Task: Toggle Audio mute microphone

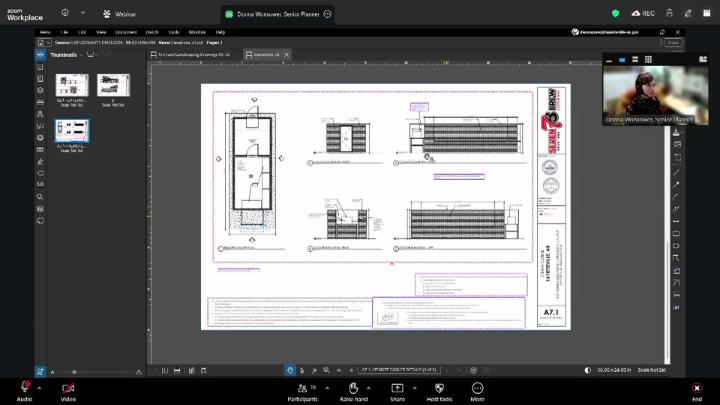Action: (x=25, y=387)
